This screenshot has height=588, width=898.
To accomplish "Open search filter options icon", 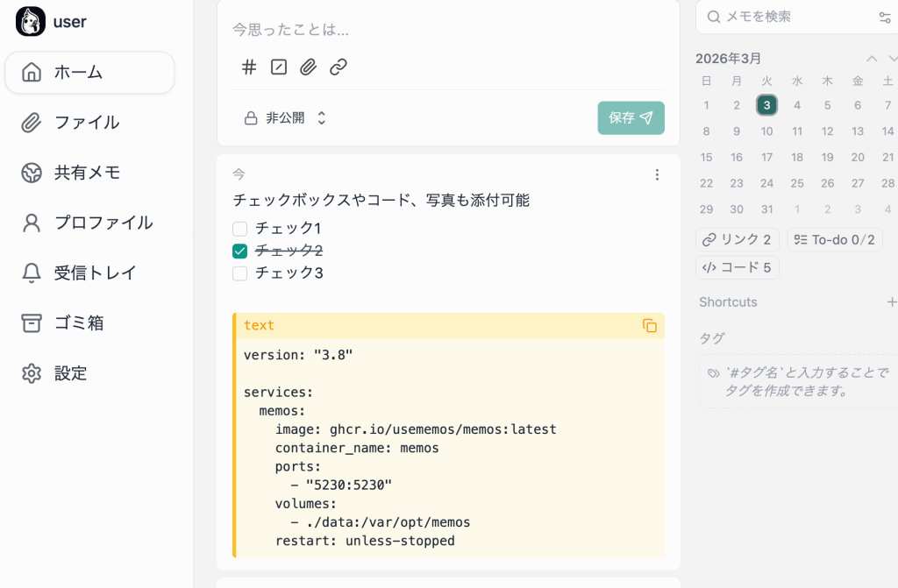I will point(884,17).
